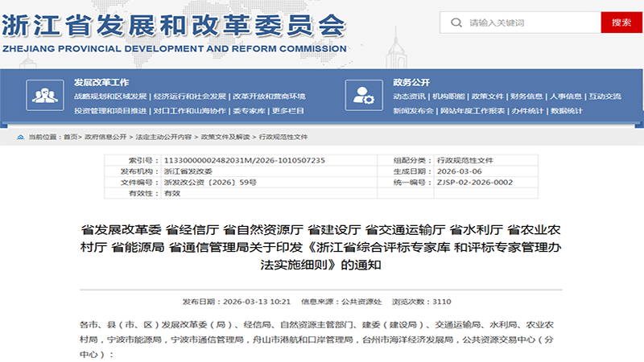Click the red 搜索 button

tap(621, 23)
